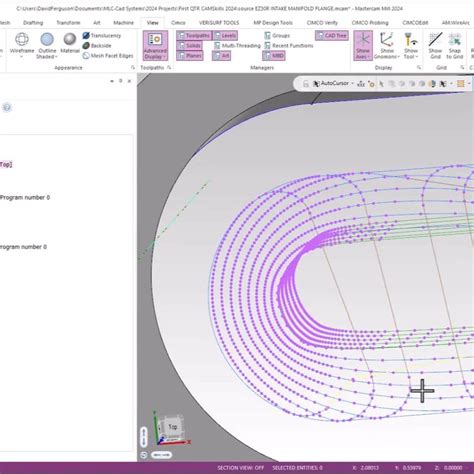Toggle Translucency display option
Viewport: 474px width, 474px height.
(102, 35)
